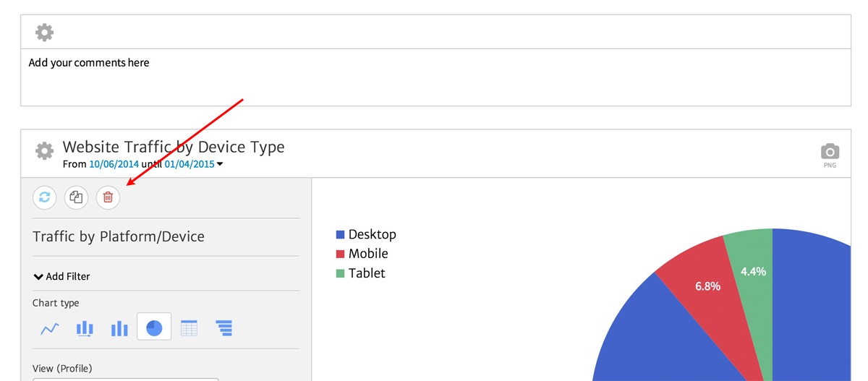Export chart as PNG via camera icon
Viewport: 868px width, 381px height.
[830, 152]
